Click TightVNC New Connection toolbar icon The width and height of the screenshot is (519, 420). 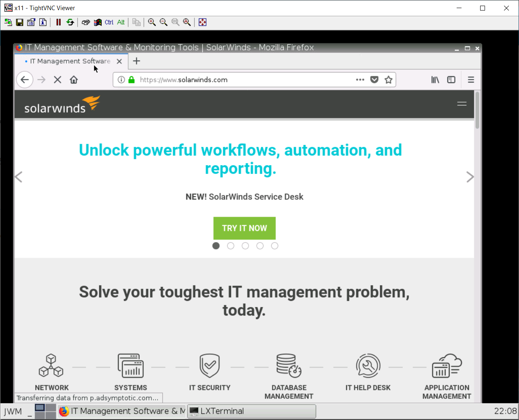pos(8,22)
